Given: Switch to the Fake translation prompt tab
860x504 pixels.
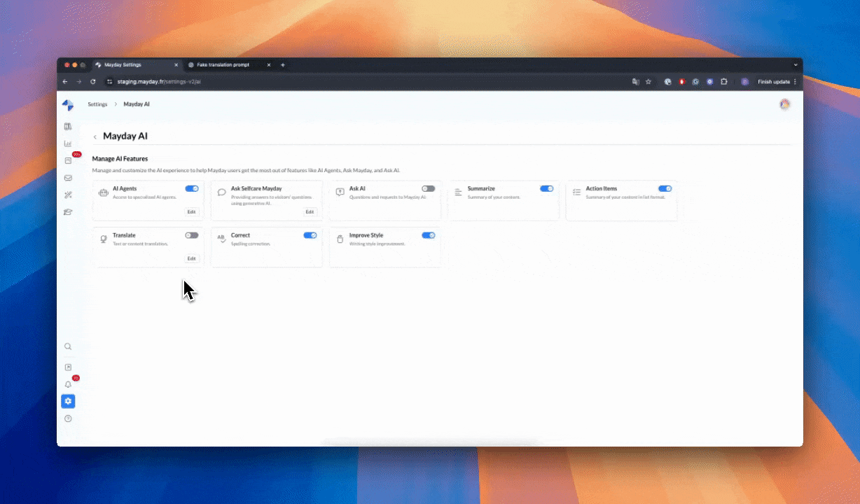Looking at the screenshot, I should 223,65.
